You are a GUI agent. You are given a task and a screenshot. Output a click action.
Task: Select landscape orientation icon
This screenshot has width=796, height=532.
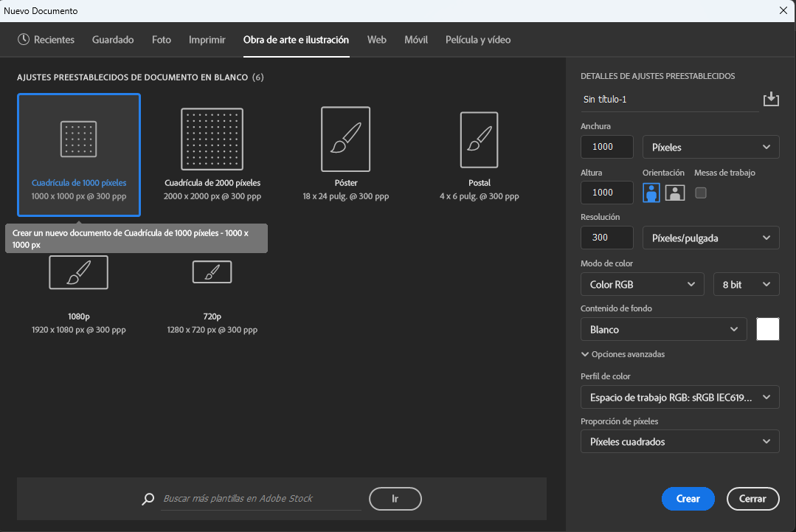[x=675, y=193]
